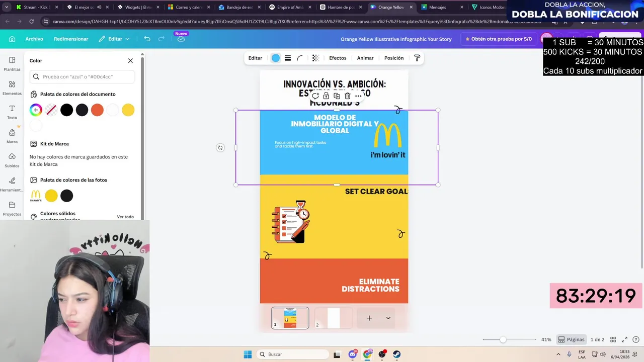Open Efectos in the toolbar
Viewport: 644px width, 362px height.
[x=338, y=58]
